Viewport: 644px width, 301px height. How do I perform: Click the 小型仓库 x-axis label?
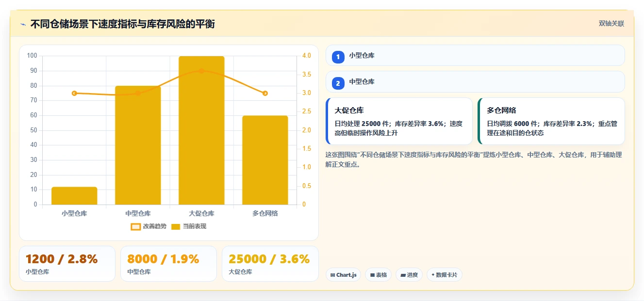pyautogui.click(x=74, y=213)
